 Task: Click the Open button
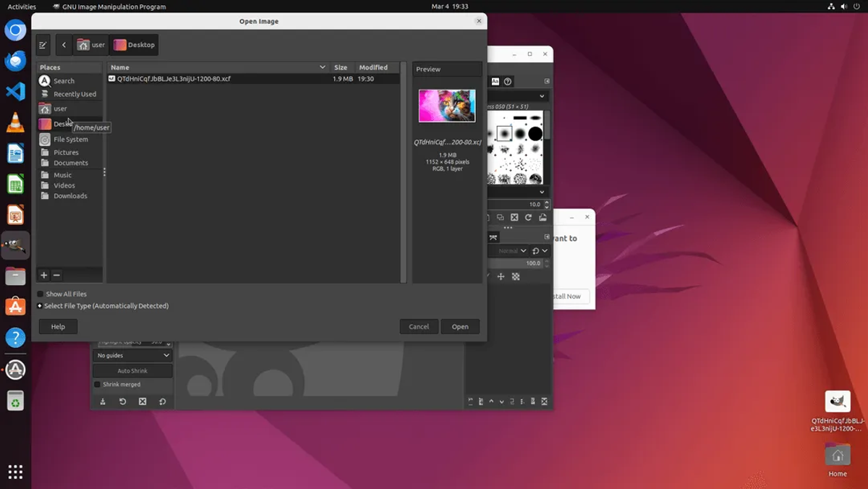click(x=460, y=327)
